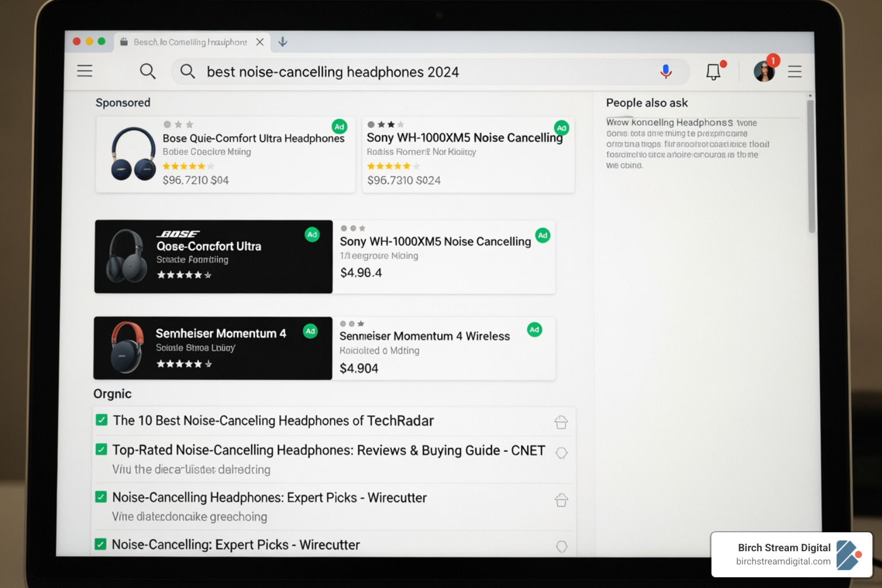
Task: Open the notification bell with red badge
Action: (x=713, y=71)
